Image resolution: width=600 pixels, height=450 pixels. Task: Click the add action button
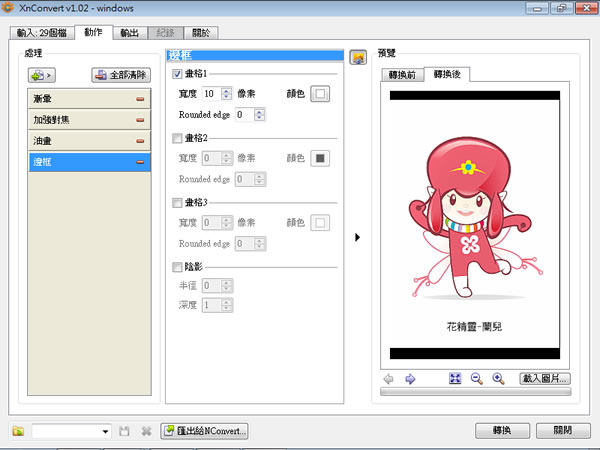tap(43, 75)
